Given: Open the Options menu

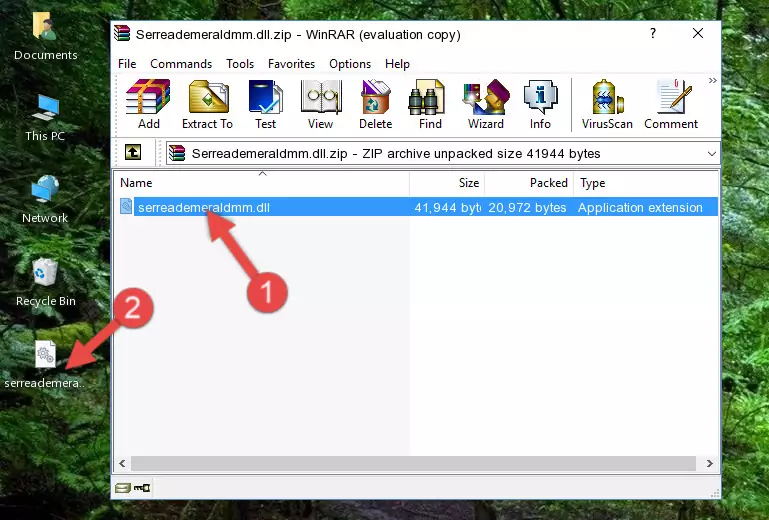Looking at the screenshot, I should [350, 64].
